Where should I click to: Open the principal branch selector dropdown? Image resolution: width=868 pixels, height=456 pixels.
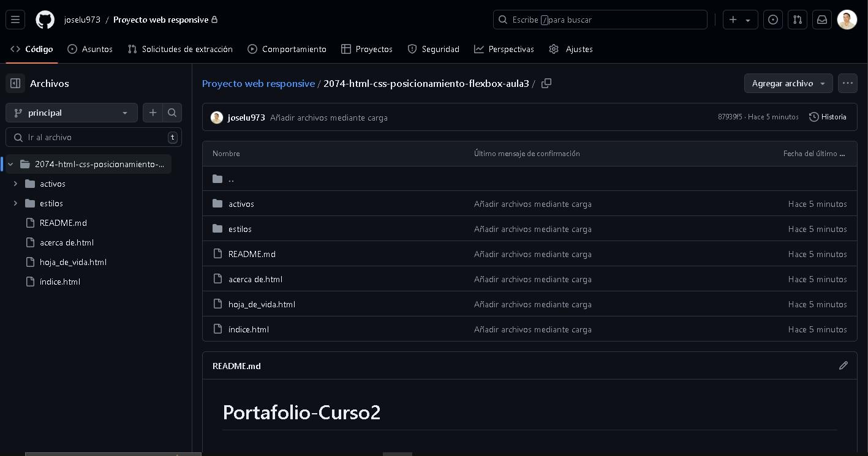click(72, 113)
